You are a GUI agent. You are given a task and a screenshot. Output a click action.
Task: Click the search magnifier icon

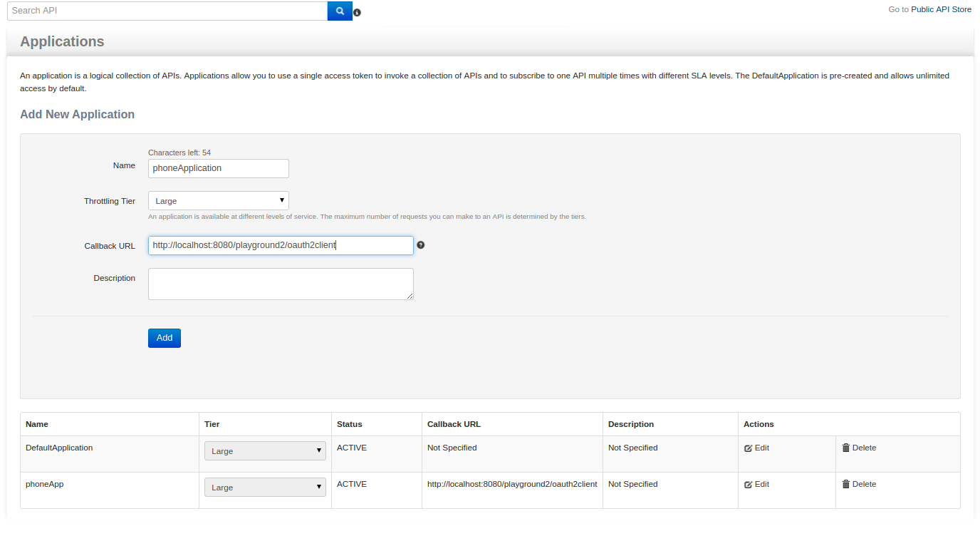340,11
